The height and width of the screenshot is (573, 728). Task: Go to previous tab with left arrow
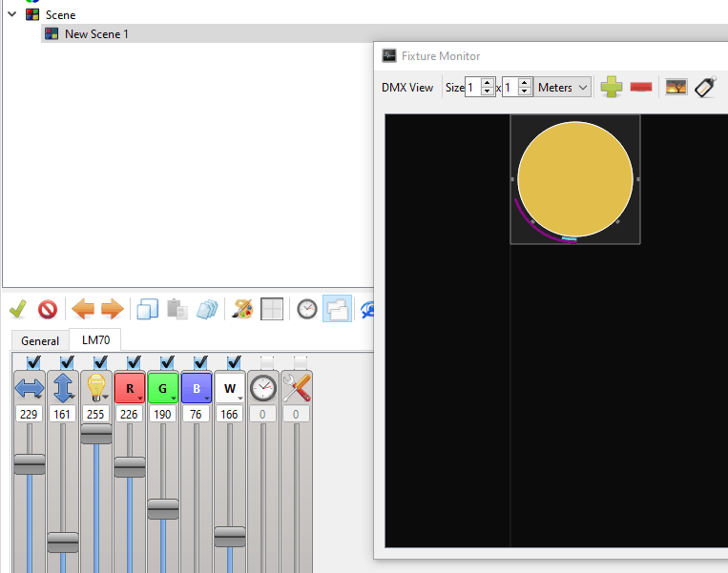83,309
